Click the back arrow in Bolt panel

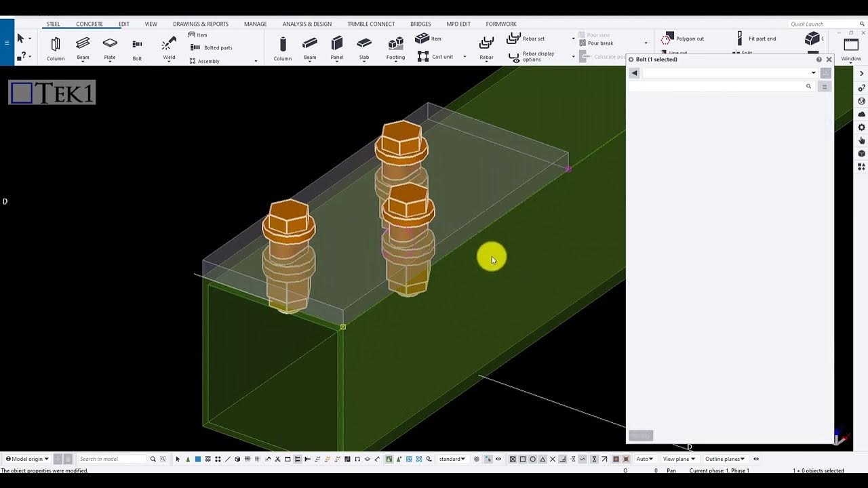[x=634, y=73]
